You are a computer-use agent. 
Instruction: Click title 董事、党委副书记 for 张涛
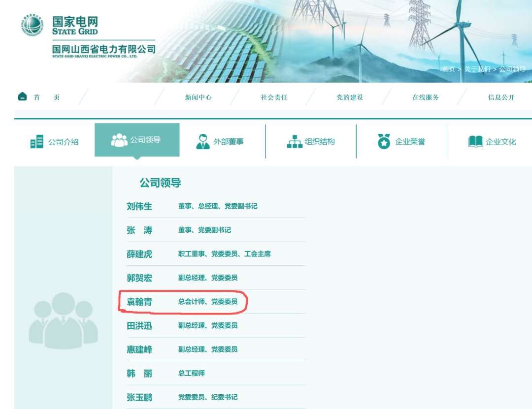coord(204,230)
